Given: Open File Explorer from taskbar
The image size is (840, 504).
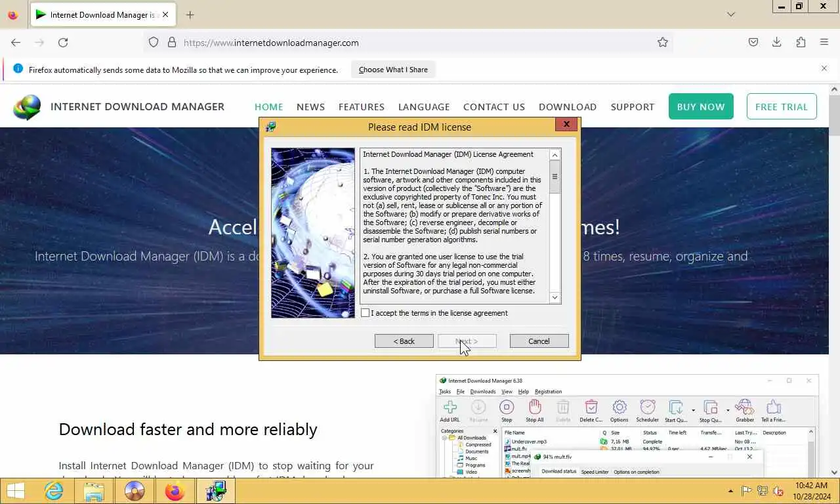Looking at the screenshot, I should click(x=94, y=491).
